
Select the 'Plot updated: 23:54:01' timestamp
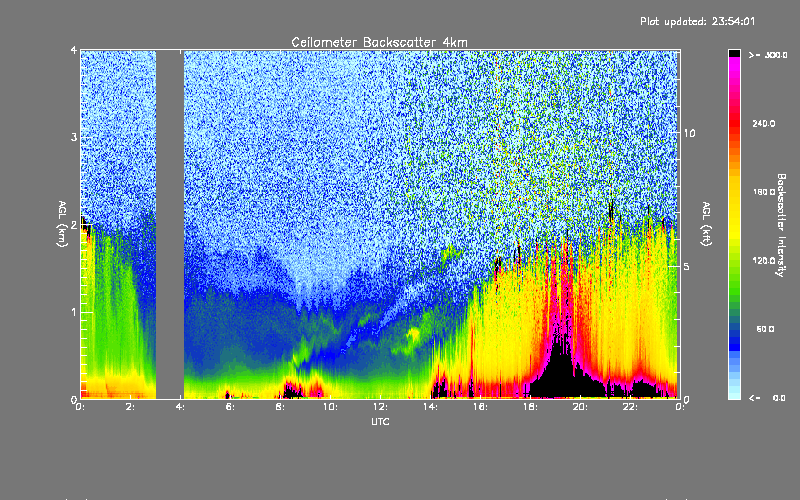point(697,21)
